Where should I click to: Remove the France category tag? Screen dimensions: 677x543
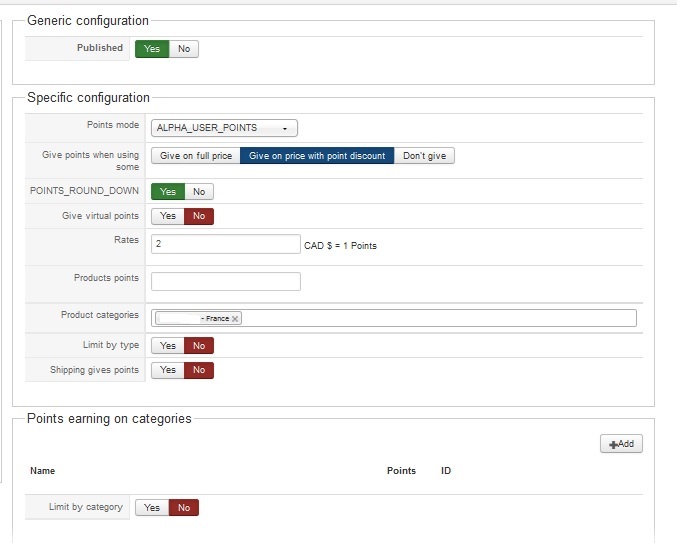235,319
